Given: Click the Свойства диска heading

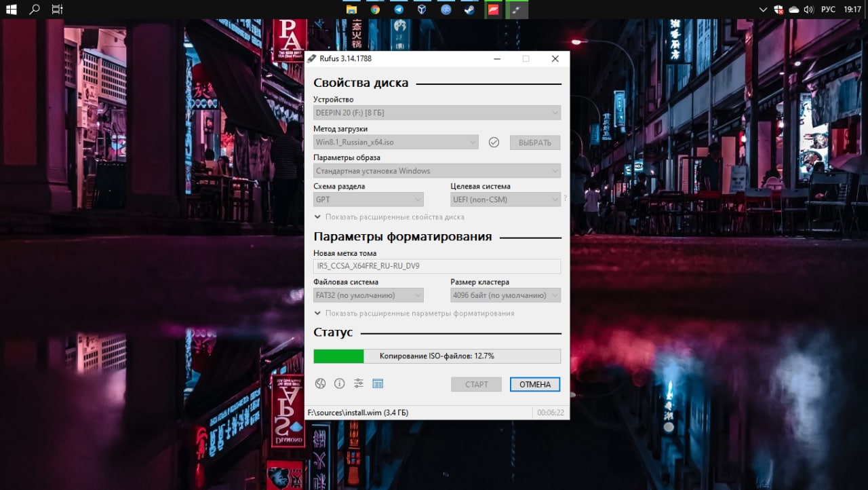Looking at the screenshot, I should (361, 83).
